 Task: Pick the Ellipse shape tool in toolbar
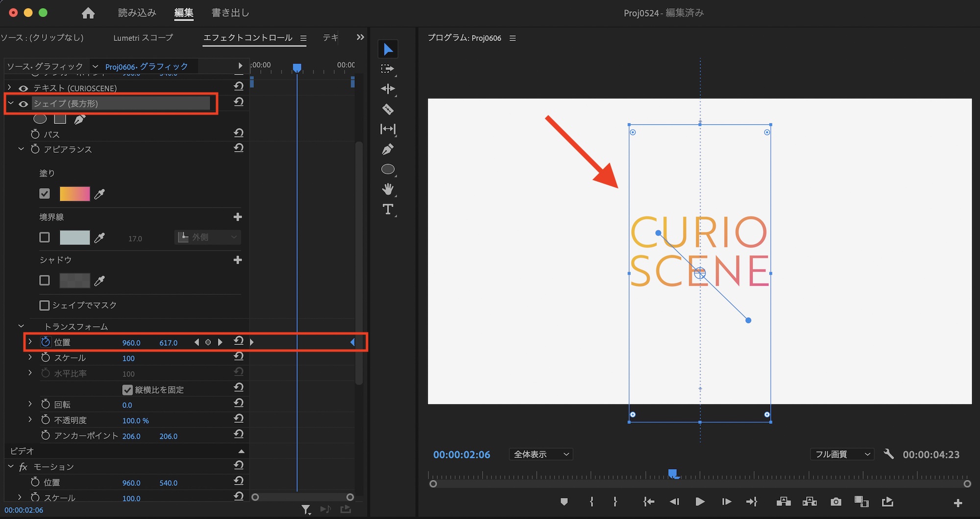pyautogui.click(x=388, y=169)
